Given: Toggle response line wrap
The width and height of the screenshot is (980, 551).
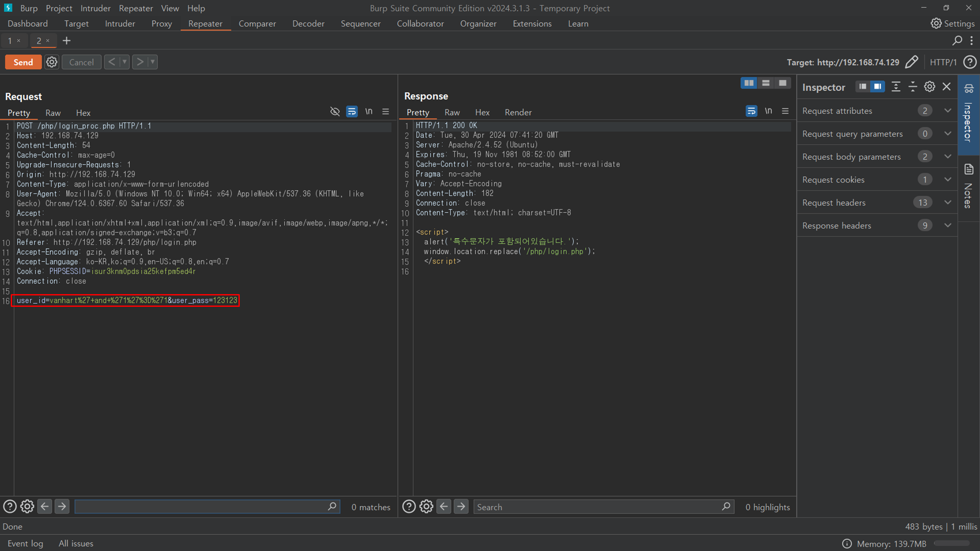Looking at the screenshot, I should pos(751,111).
